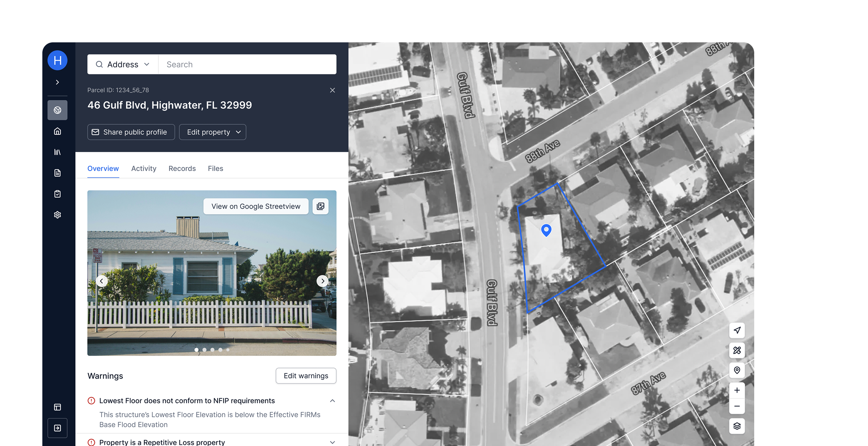Open the Address search type dropdown
This screenshot has width=868, height=446.
click(123, 65)
